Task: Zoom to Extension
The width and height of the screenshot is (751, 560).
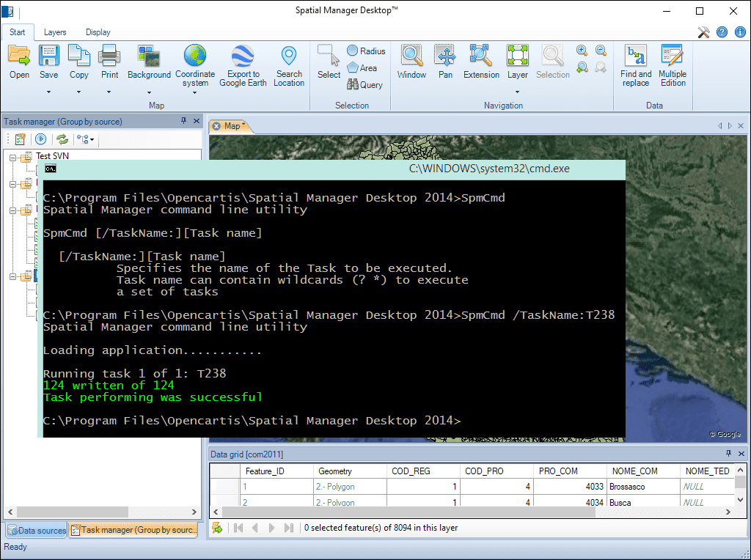Action: [481, 56]
